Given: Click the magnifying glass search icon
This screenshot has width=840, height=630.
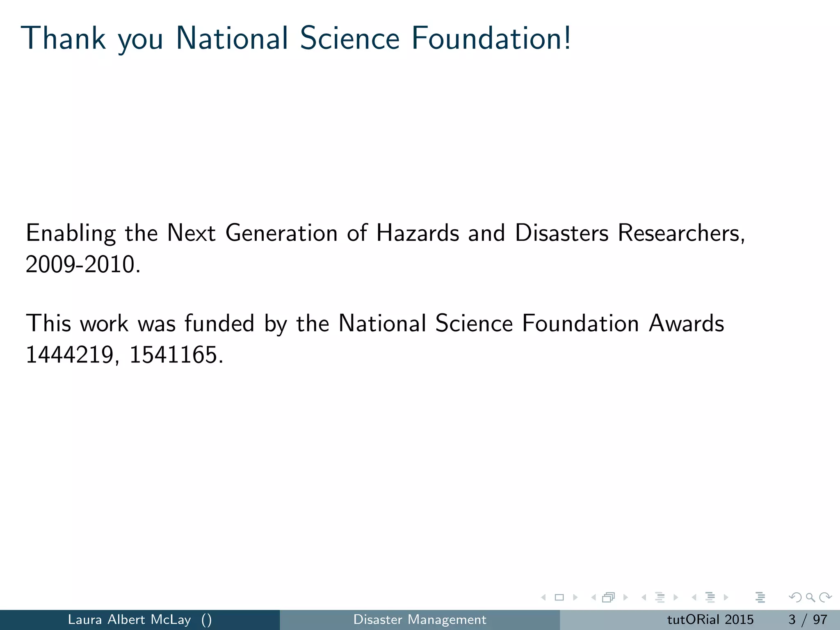Looking at the screenshot, I should pos(810,598).
